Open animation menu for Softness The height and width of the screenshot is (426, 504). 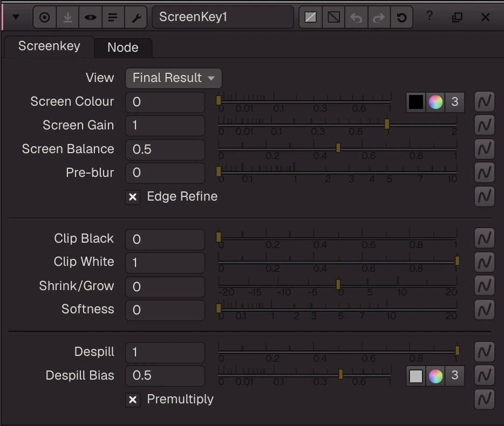coord(485,310)
